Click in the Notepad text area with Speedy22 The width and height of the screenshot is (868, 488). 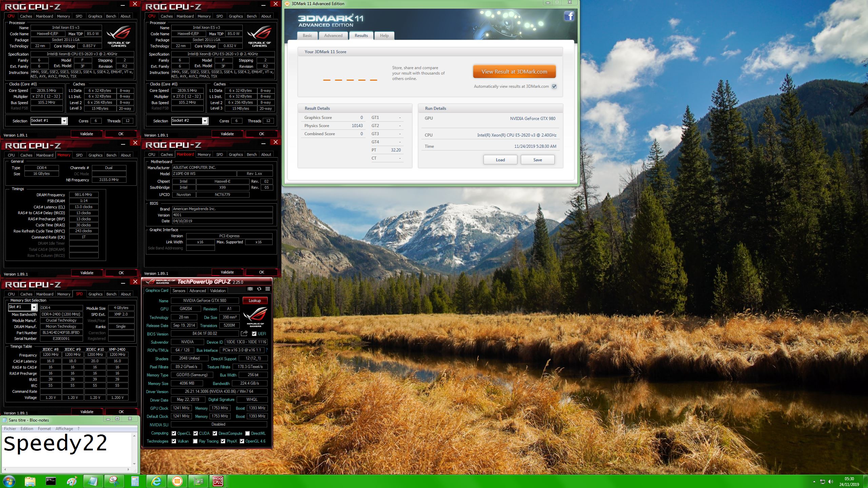point(67,449)
